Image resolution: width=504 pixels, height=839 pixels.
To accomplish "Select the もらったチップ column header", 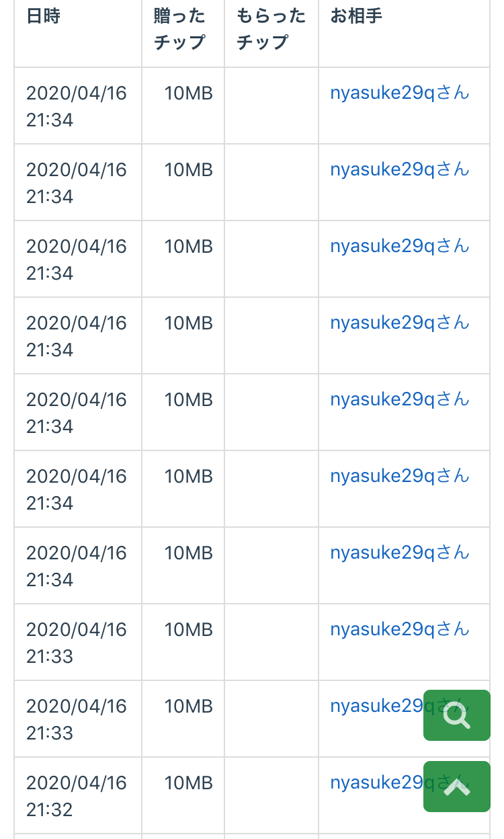I will point(271,29).
